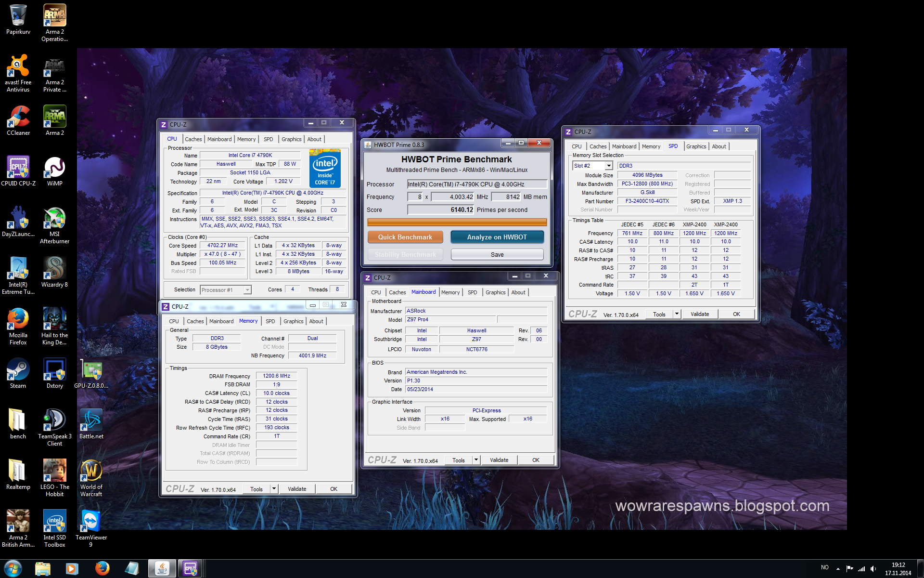Open the Papirkurv recycle bin icon
The width and height of the screenshot is (924, 578).
[18, 19]
